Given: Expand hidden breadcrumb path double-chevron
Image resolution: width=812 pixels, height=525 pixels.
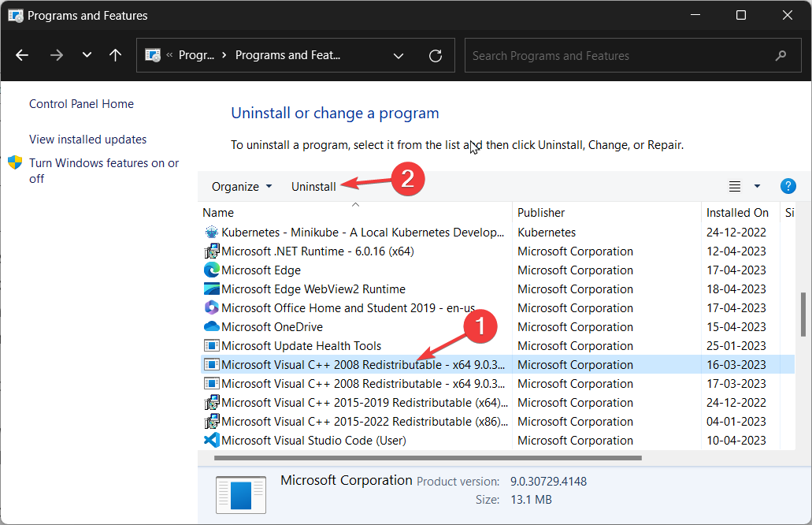Looking at the screenshot, I should 169,55.
